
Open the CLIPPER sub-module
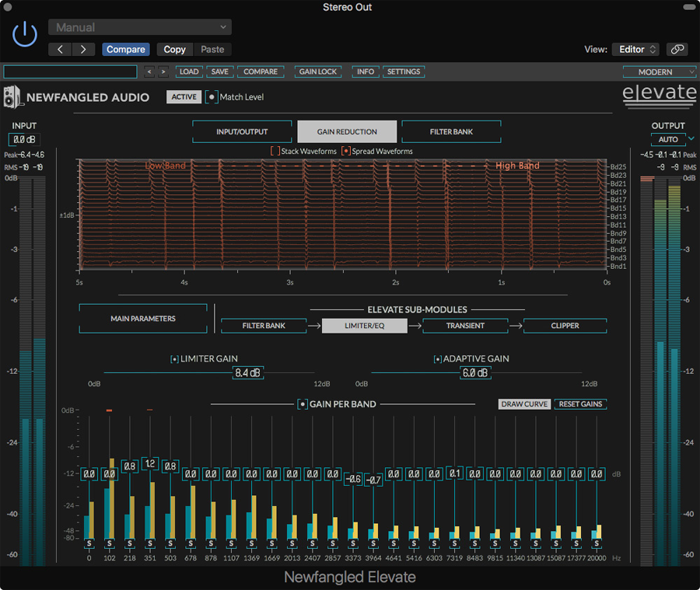[x=565, y=326]
